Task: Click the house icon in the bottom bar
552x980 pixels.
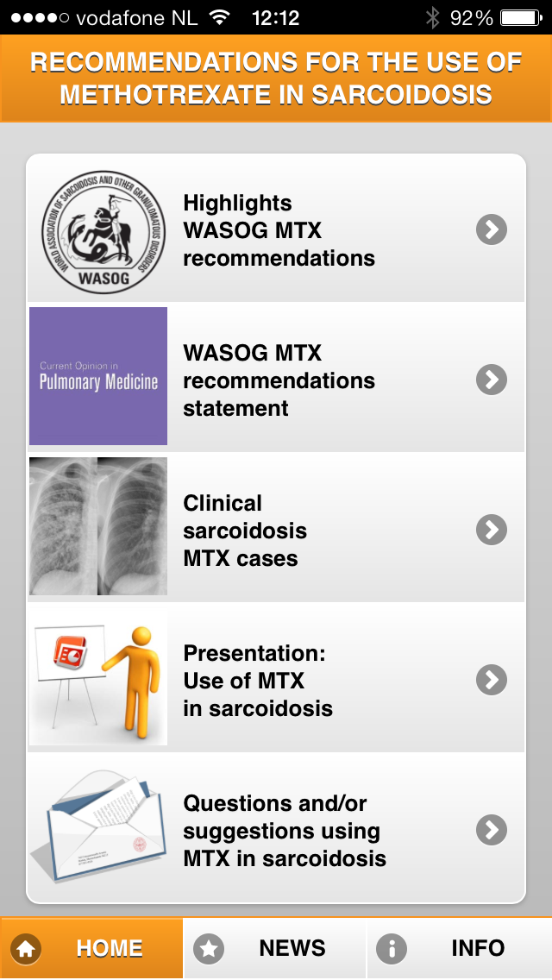Action: click(26, 949)
